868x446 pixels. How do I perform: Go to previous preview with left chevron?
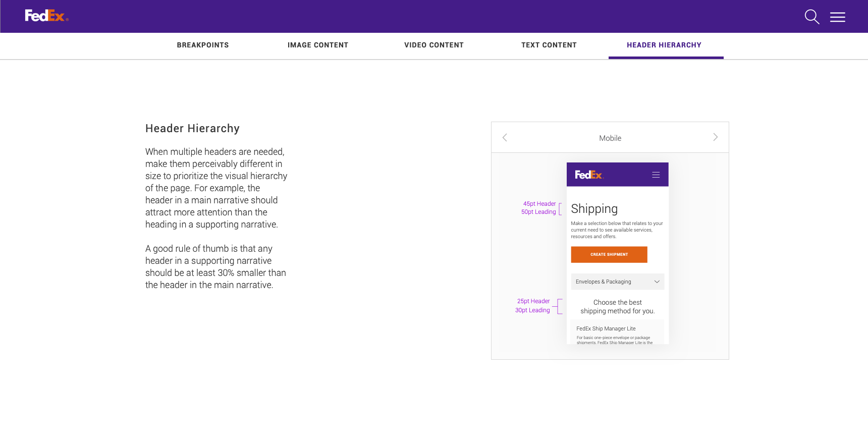point(505,137)
